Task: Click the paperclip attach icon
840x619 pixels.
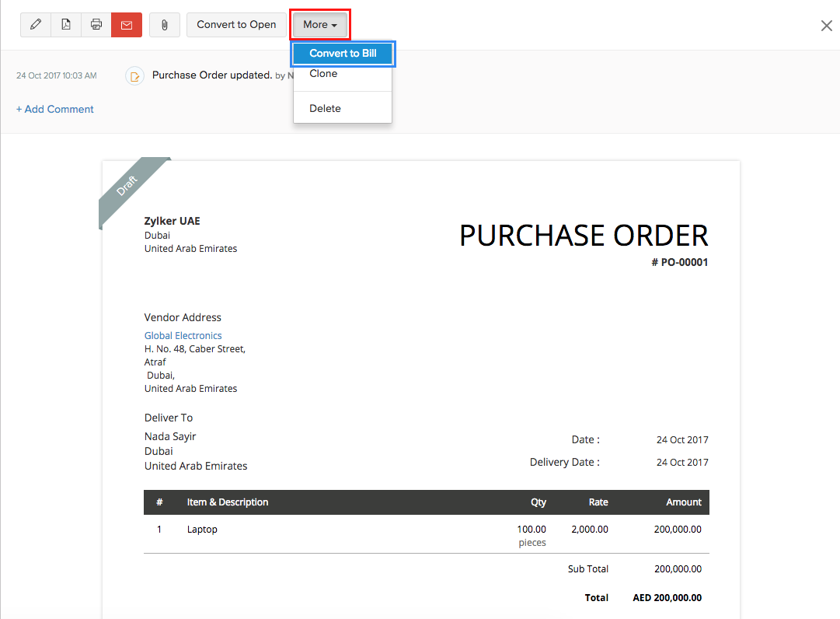Action: [165, 25]
